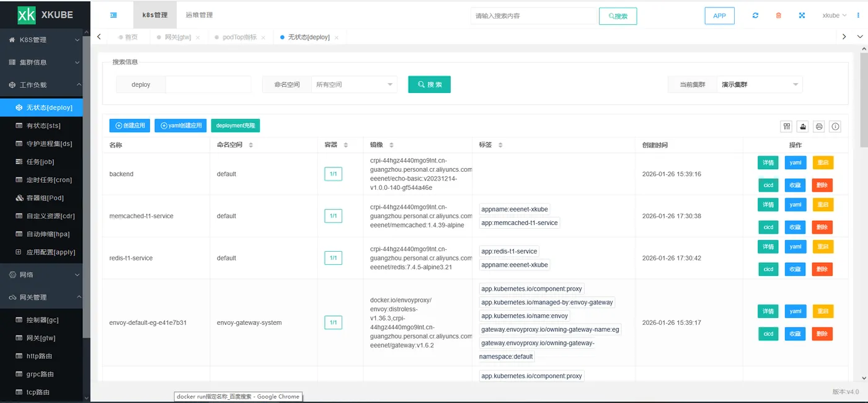Click the top search 搜索 button
The width and height of the screenshot is (868, 403).
pos(618,16)
